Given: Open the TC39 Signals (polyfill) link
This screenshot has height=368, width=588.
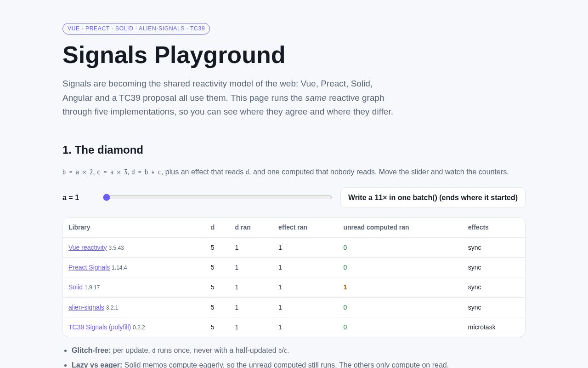Looking at the screenshot, I should (x=100, y=327).
